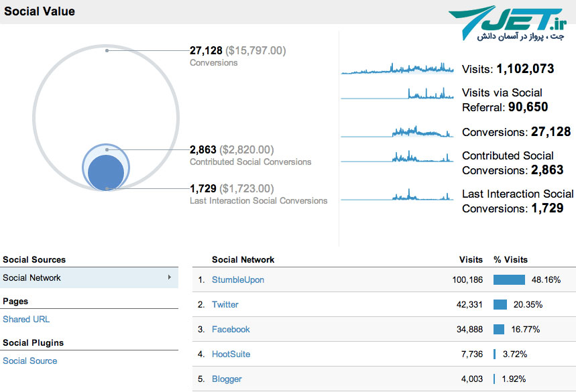The height and width of the screenshot is (392, 576).
Task: Expand the Social Network arrow
Action: tap(170, 277)
